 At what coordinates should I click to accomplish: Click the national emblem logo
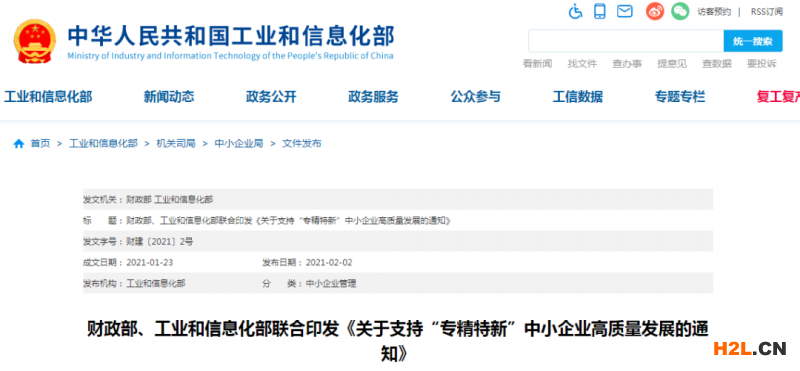[35, 41]
